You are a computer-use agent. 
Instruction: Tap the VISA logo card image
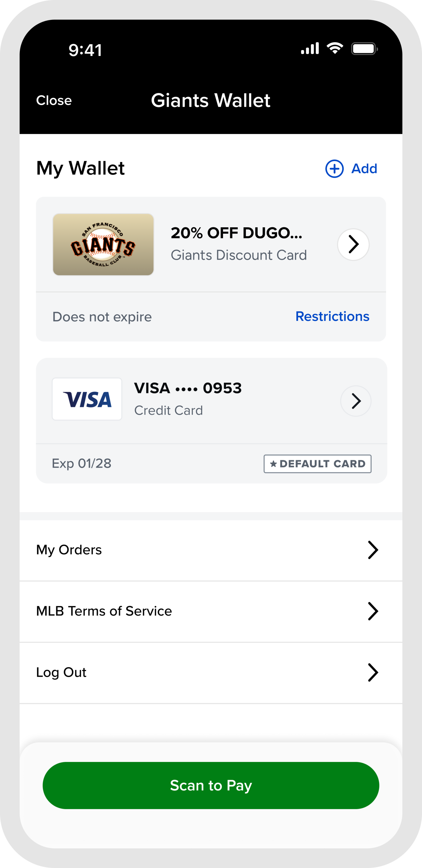click(87, 399)
